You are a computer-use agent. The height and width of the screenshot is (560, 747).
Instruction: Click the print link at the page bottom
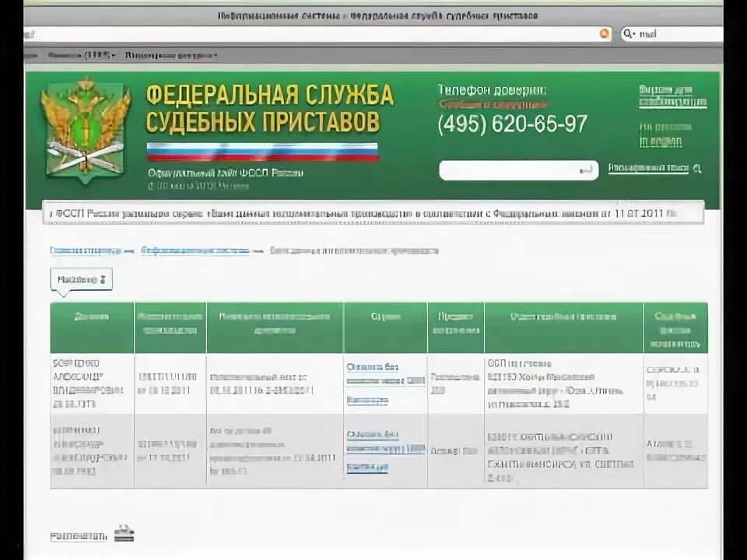tap(79, 536)
